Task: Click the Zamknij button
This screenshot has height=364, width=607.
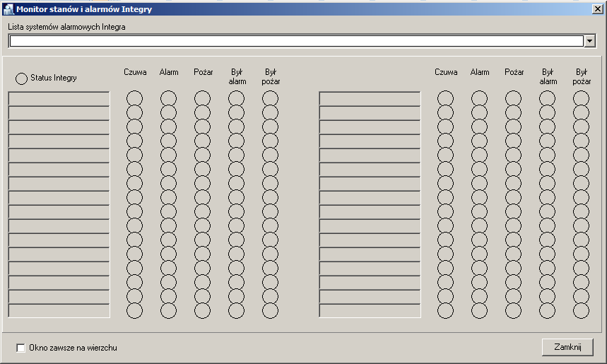Action: (x=567, y=347)
